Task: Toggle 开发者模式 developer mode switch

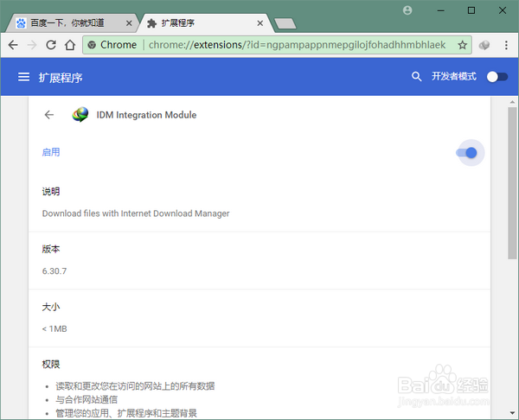Action: 497,77
